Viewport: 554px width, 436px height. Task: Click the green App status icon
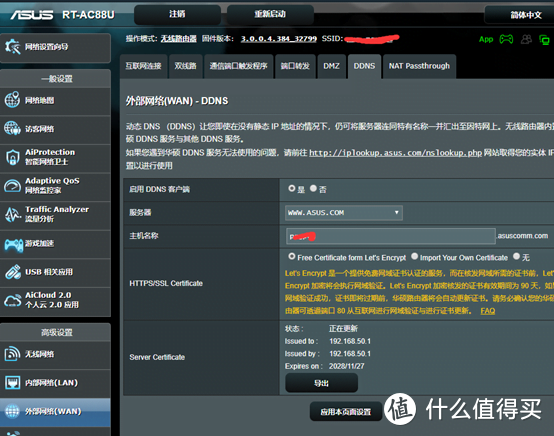point(486,39)
